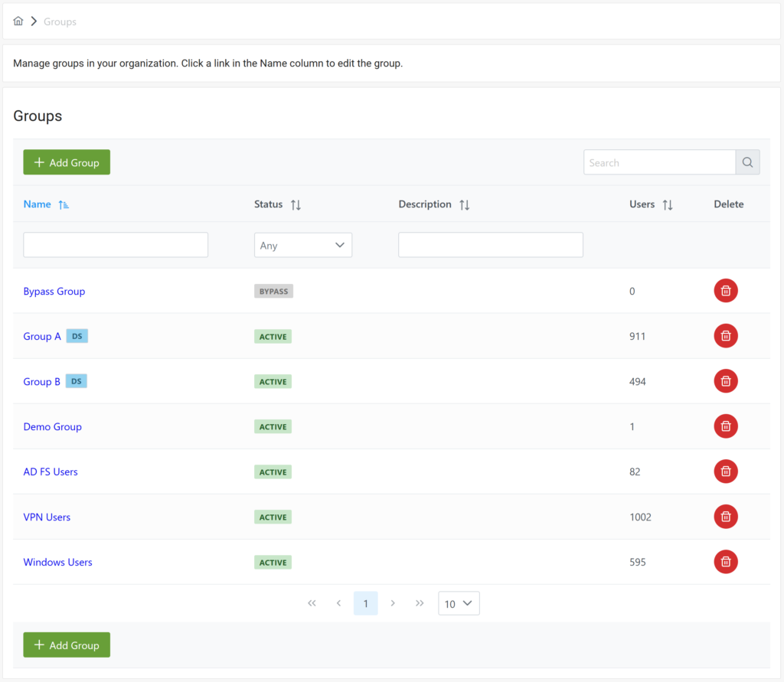Open the Status filter dropdown showing Any

point(303,244)
